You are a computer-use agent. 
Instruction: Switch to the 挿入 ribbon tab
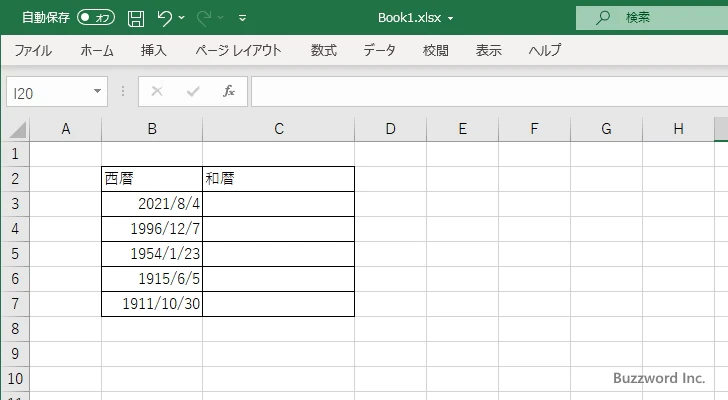coord(154,50)
